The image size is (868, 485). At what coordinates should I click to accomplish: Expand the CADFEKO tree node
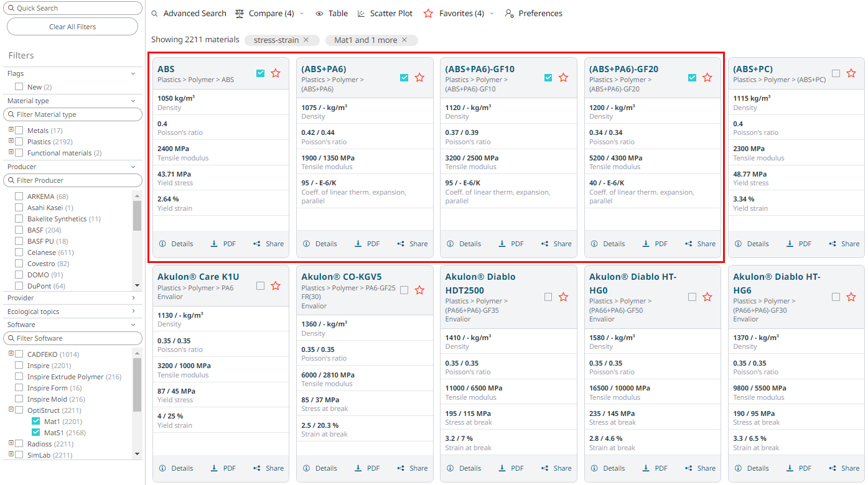pos(11,354)
